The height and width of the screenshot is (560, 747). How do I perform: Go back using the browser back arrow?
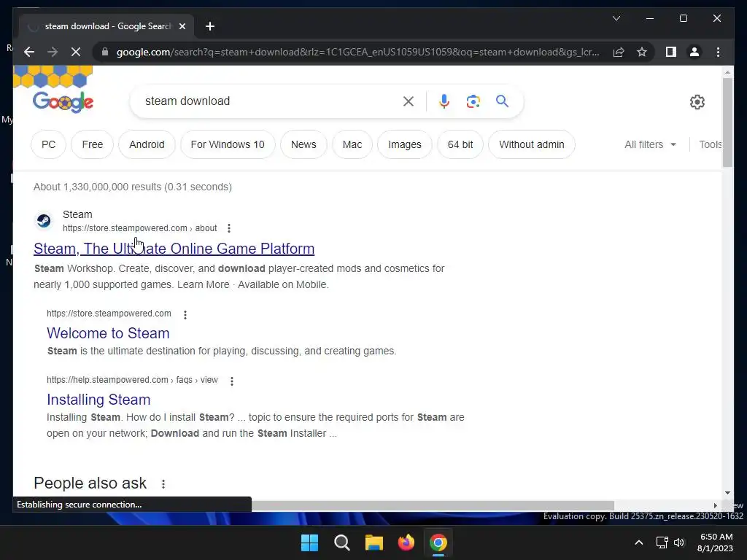pyautogui.click(x=29, y=52)
